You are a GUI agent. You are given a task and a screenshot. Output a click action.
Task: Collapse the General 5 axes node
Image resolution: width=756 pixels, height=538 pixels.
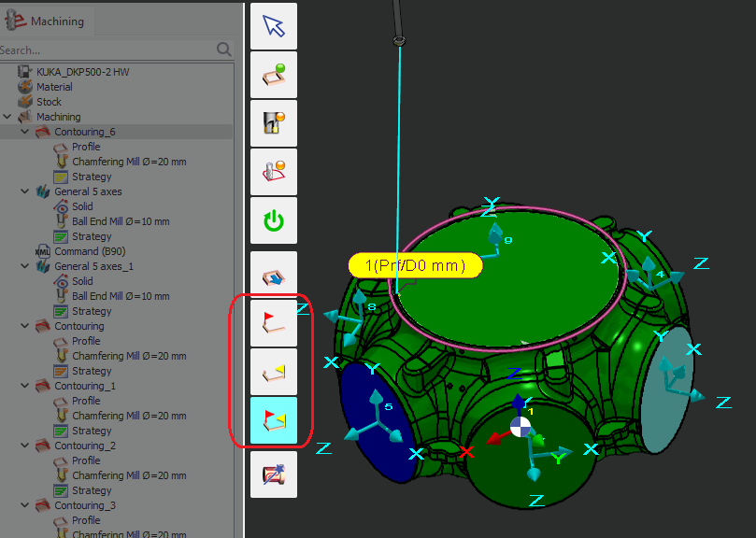point(24,191)
